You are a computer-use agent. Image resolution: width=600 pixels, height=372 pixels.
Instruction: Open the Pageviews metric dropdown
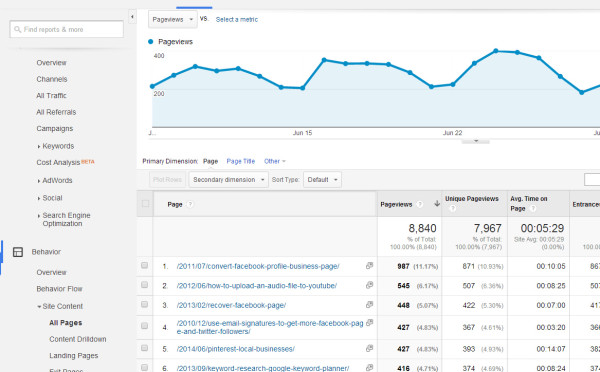(x=173, y=19)
